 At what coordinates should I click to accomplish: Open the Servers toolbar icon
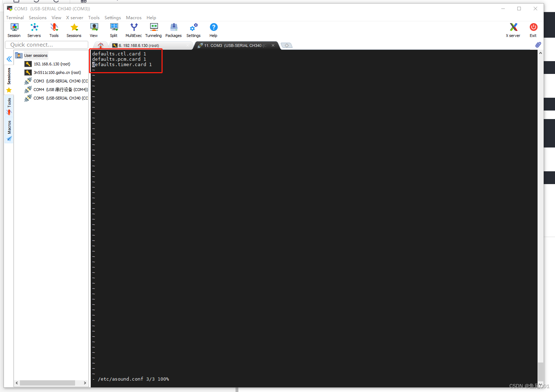click(x=34, y=30)
